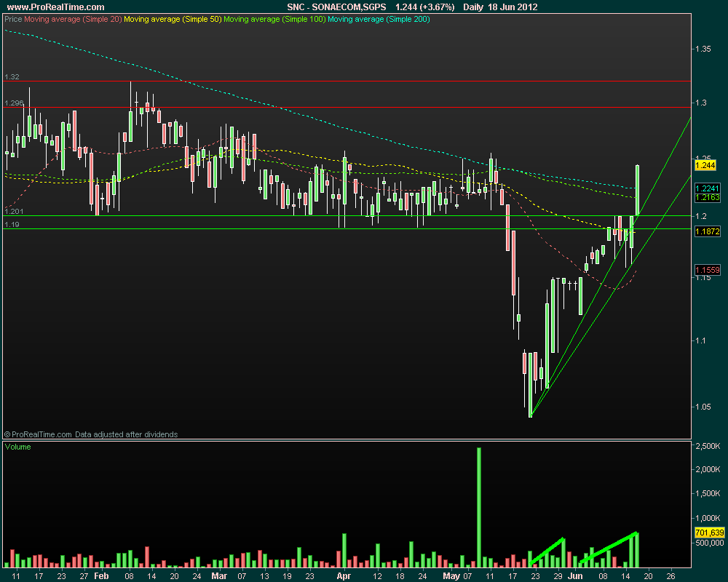Click the Feb month label on time axis
Screen dimensions: 728x582
coord(101,576)
